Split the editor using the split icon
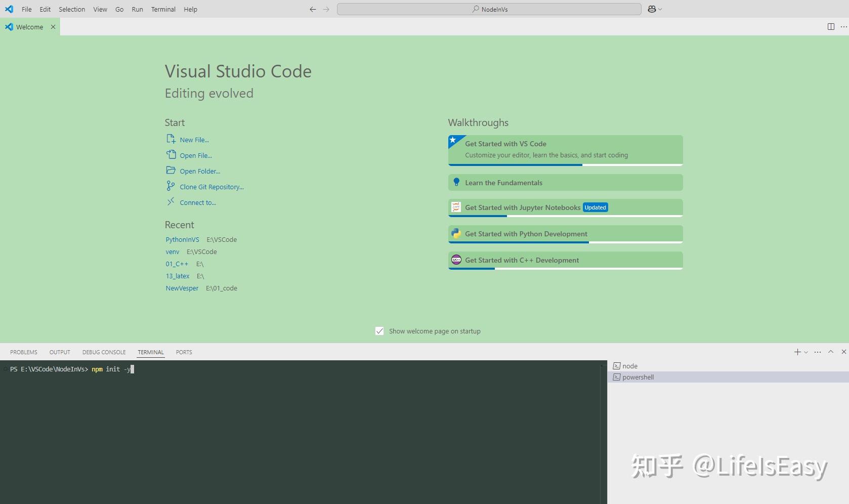The height and width of the screenshot is (504, 849). (830, 26)
